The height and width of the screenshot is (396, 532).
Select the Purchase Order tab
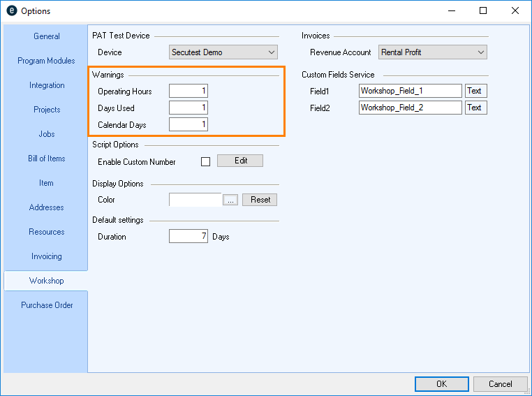click(x=47, y=305)
